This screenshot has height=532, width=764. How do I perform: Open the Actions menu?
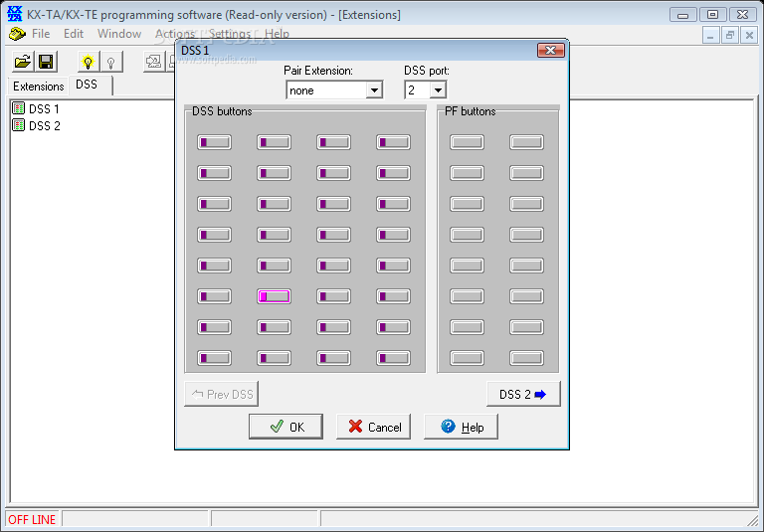point(175,34)
